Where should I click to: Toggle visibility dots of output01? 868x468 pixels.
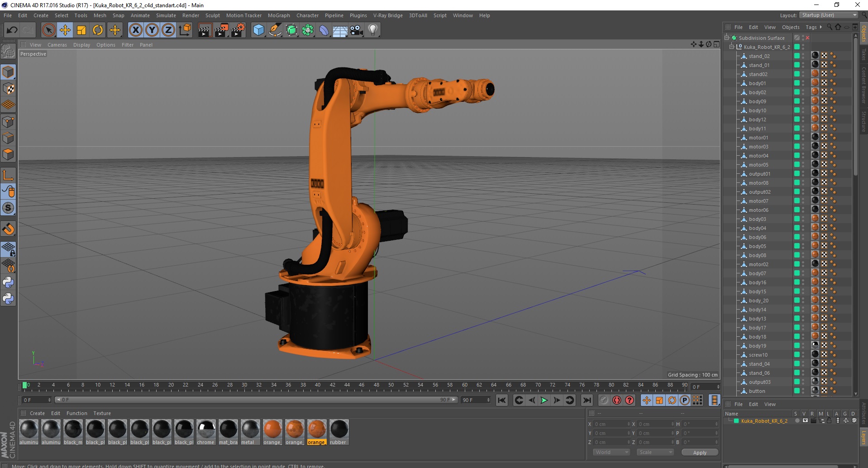pos(803,174)
